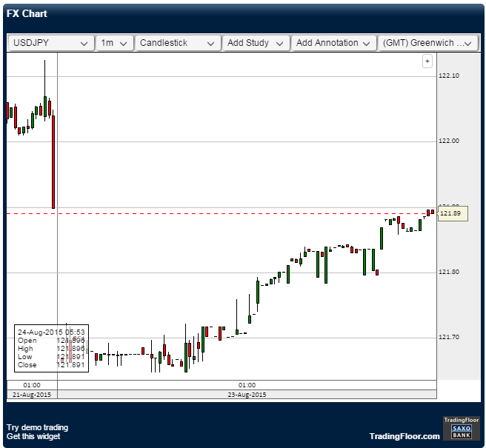Image resolution: width=486 pixels, height=448 pixels.
Task: Click the Saxo Bank TradingFloor logo
Action: (456, 429)
